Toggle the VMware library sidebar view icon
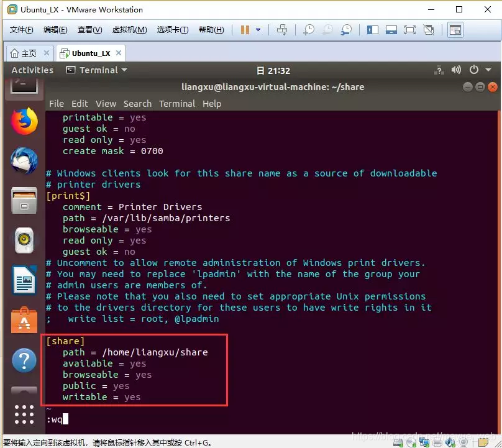Image resolution: width=502 pixels, height=448 pixels. tap(373, 30)
